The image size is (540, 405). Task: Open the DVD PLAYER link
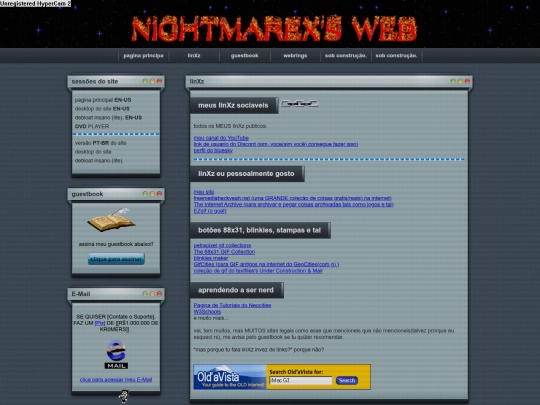pyautogui.click(x=92, y=126)
